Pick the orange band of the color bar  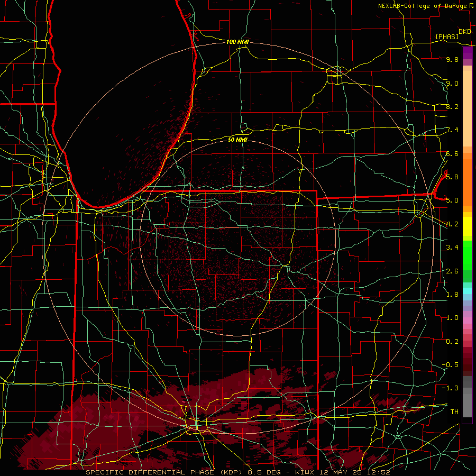467,183
